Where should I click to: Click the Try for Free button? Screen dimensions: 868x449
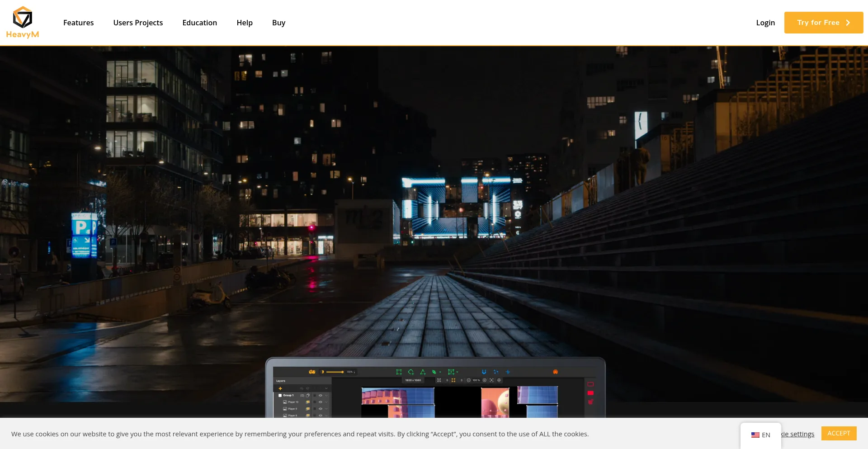click(823, 23)
